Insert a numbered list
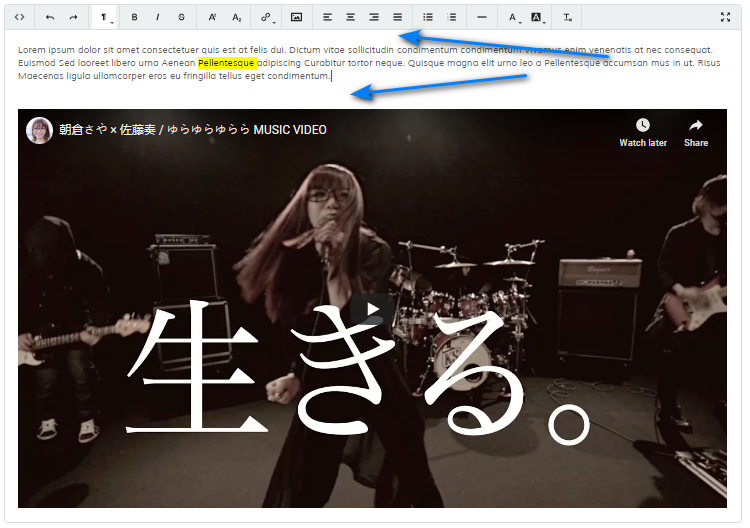 [452, 17]
